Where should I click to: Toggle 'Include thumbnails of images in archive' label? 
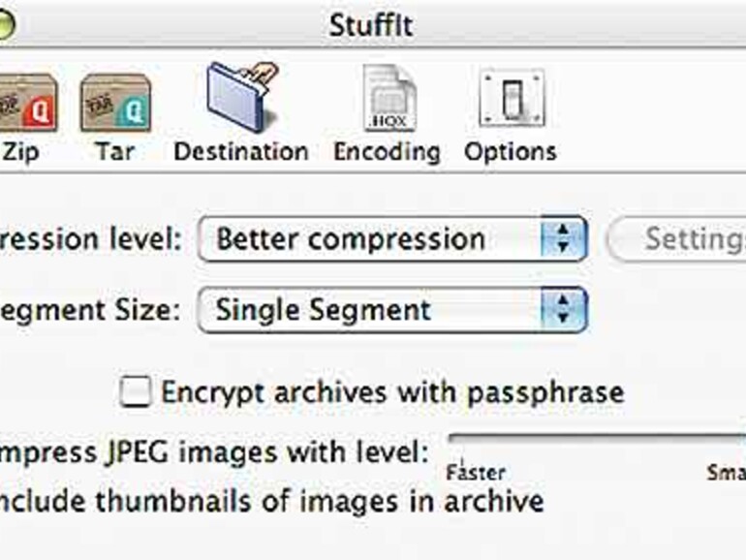[x=271, y=501]
